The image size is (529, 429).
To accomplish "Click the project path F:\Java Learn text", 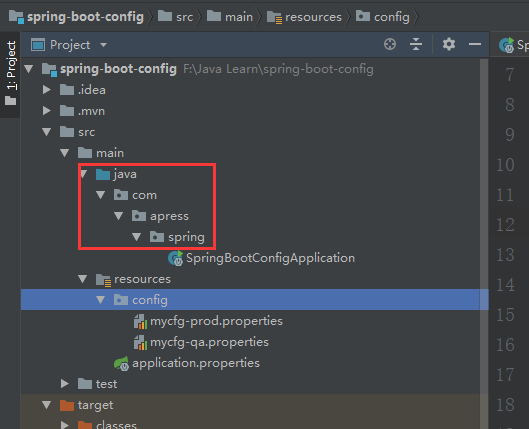I will pyautogui.click(x=278, y=69).
